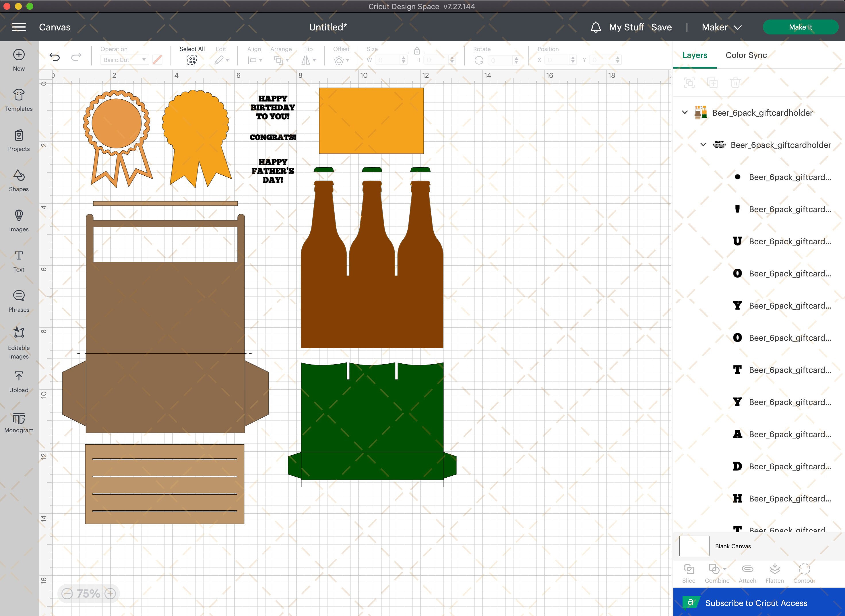Click the Slice tool
Viewport: 845px width, 616px height.
pos(689,574)
